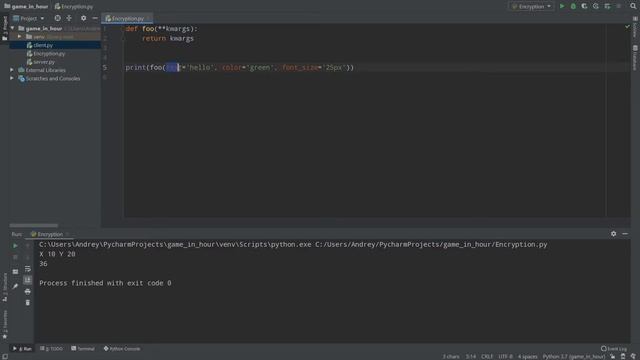Click the 'return kwargs' line in the editor
640x360 pixels.
(168, 38)
